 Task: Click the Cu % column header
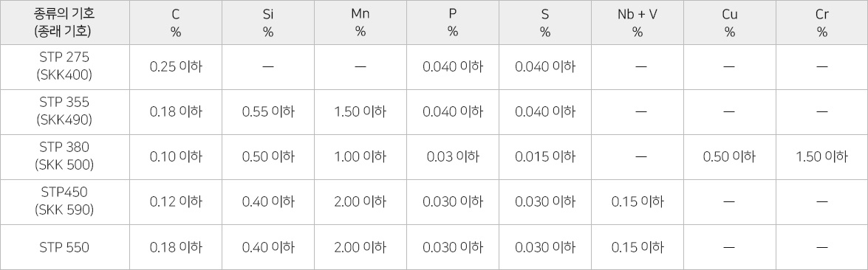(x=730, y=23)
